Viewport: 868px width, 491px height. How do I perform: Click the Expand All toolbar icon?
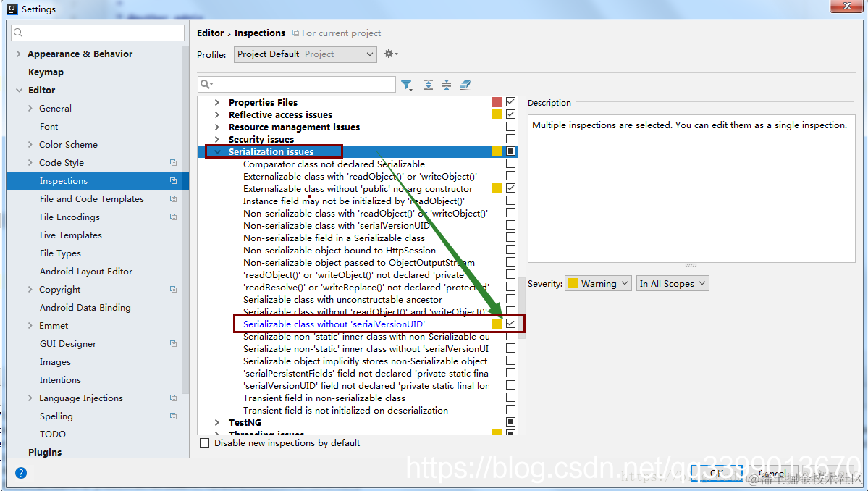point(429,85)
